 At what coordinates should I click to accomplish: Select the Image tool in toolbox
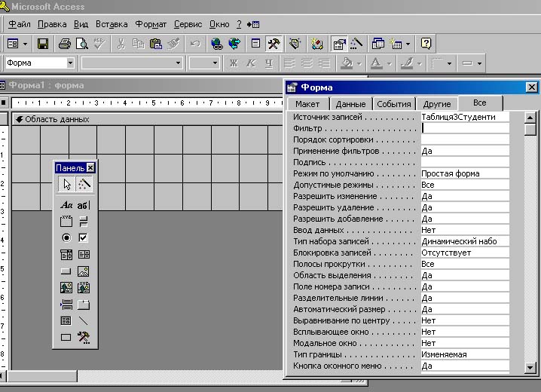[84, 271]
